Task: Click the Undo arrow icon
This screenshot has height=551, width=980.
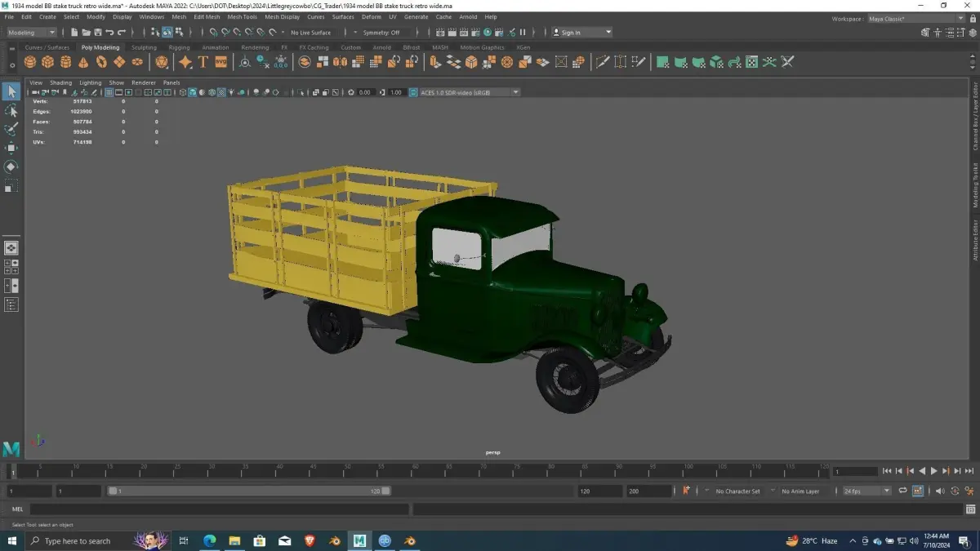Action: coord(109,33)
